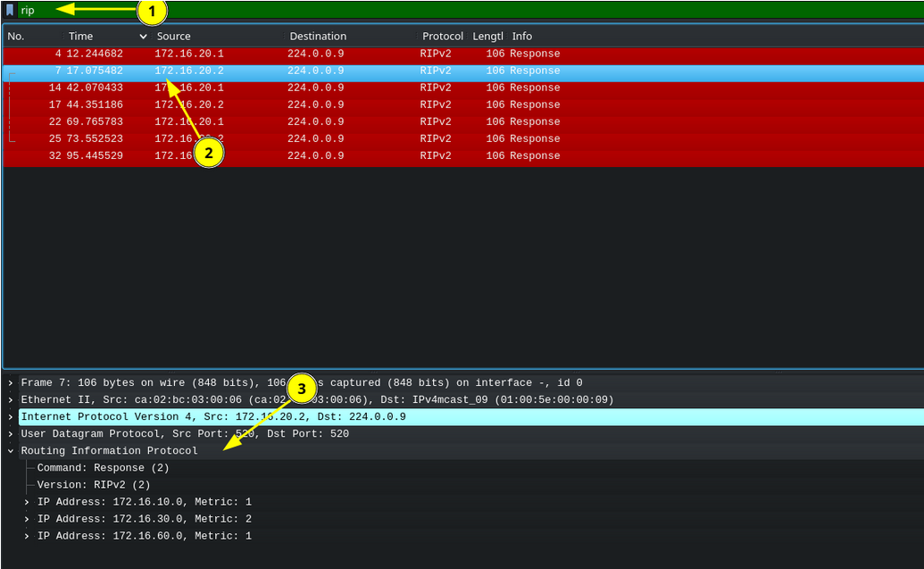Screen dimensions: 924x569
Task: Sort packets by the No. column header
Action: (x=16, y=37)
